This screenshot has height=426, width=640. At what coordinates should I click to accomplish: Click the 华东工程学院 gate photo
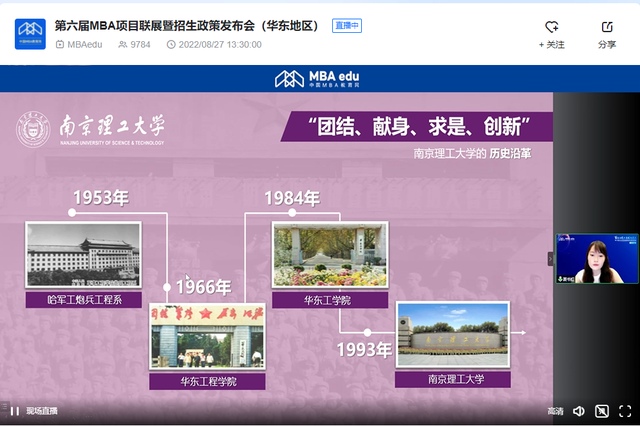pos(207,336)
